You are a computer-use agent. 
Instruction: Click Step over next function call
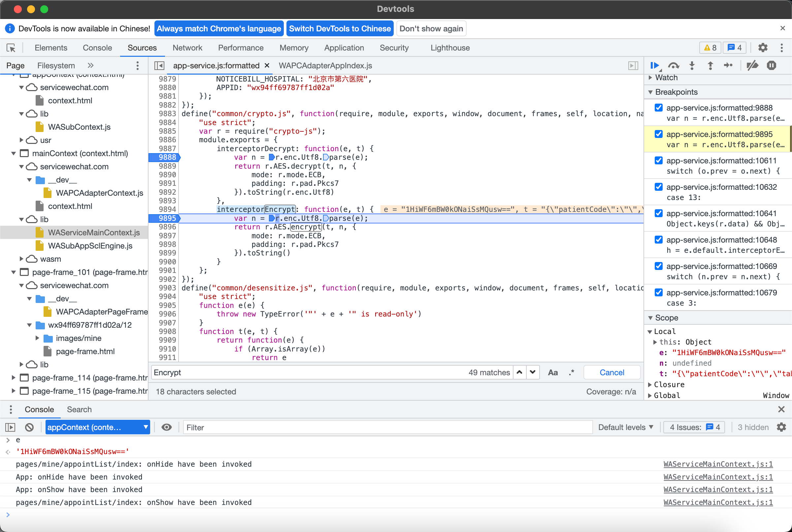click(x=673, y=65)
